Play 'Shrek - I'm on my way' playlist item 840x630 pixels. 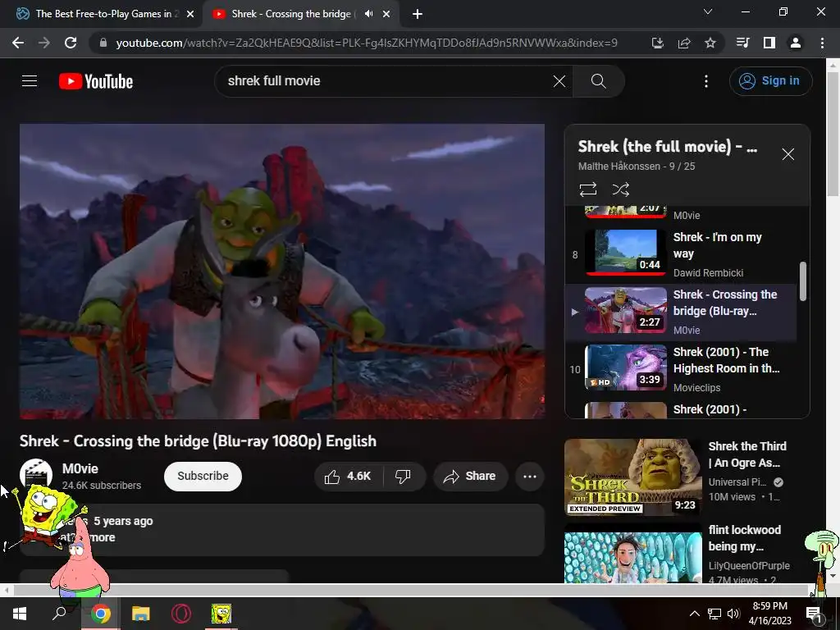pos(682,254)
